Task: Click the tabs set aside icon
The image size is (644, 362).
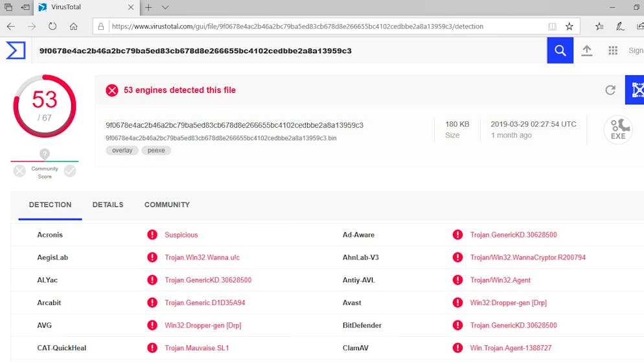Action: 8,7
